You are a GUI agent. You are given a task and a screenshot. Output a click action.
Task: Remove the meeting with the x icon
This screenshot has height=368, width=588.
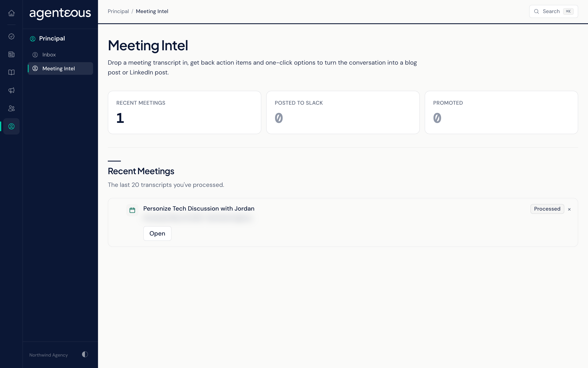569,209
